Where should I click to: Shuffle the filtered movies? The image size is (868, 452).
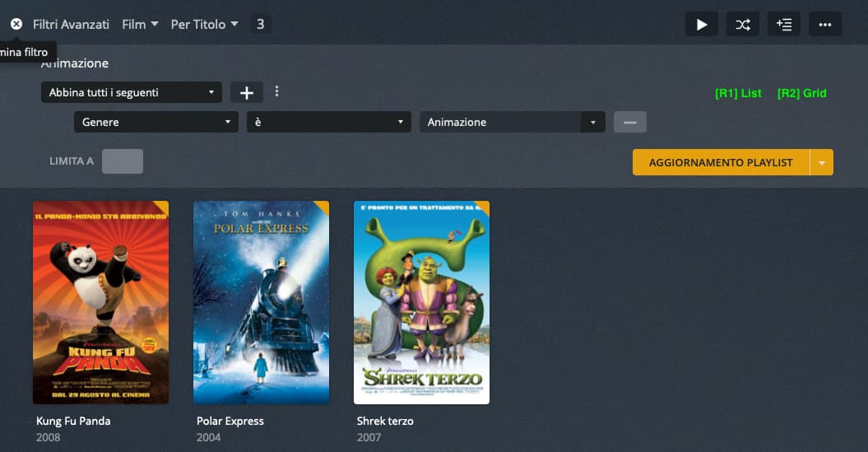click(743, 25)
